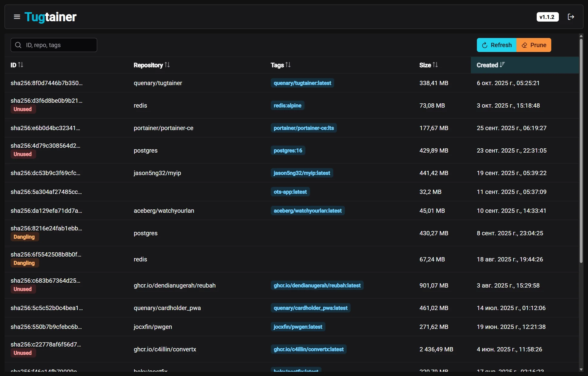Screen dimensions: 588x376
Task: Toggle descending sort on the Created column
Action: coord(502,64)
